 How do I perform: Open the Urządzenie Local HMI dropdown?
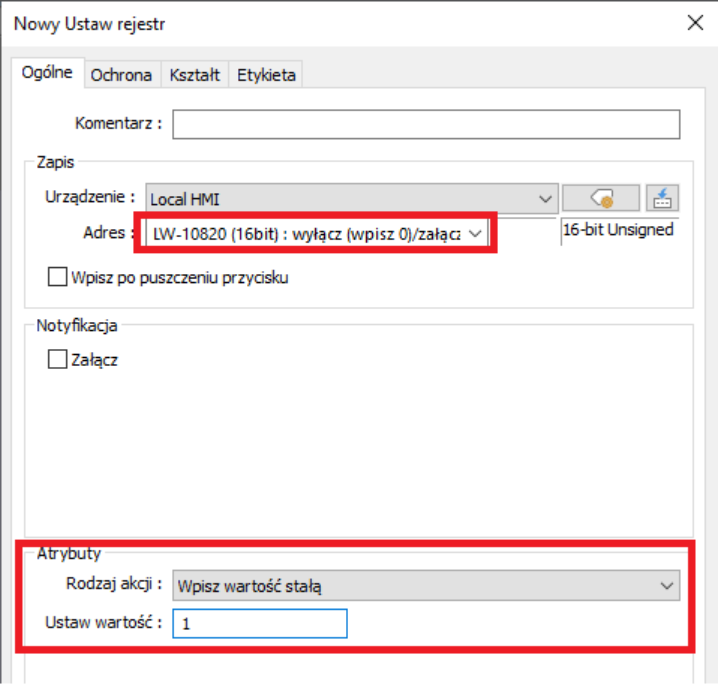(x=352, y=199)
